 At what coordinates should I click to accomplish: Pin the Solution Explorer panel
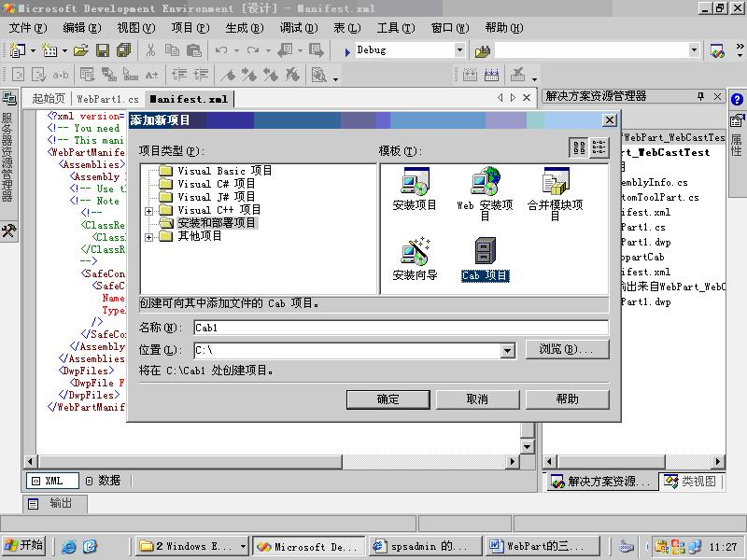pyautogui.click(x=700, y=97)
